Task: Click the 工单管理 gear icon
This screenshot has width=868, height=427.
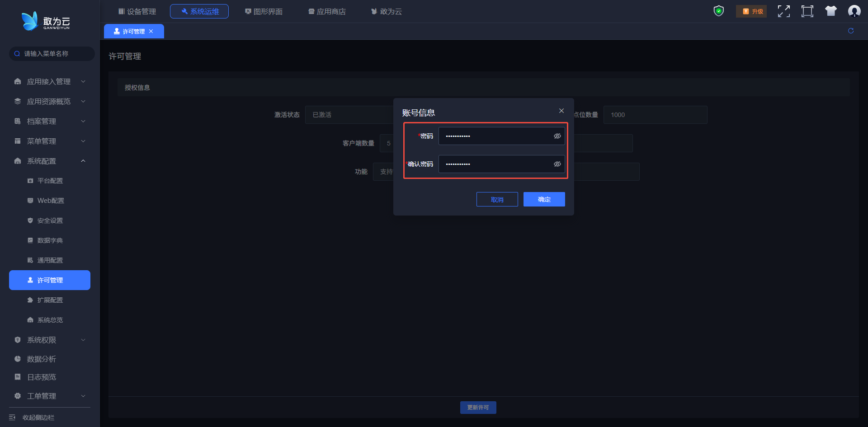Action: point(18,396)
